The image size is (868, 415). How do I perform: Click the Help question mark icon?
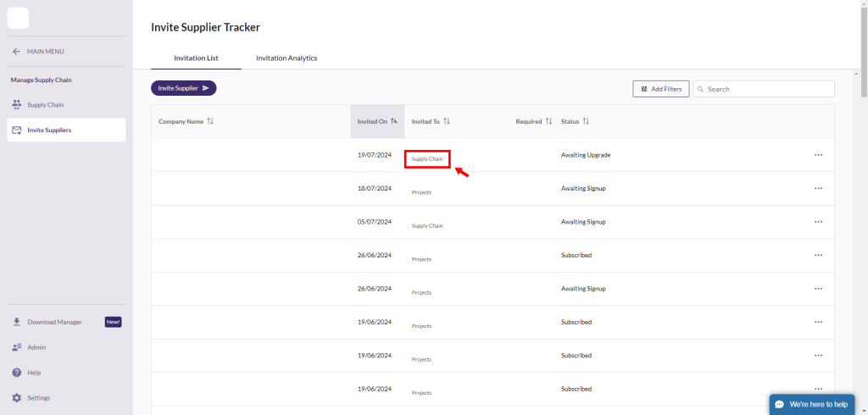click(x=17, y=373)
